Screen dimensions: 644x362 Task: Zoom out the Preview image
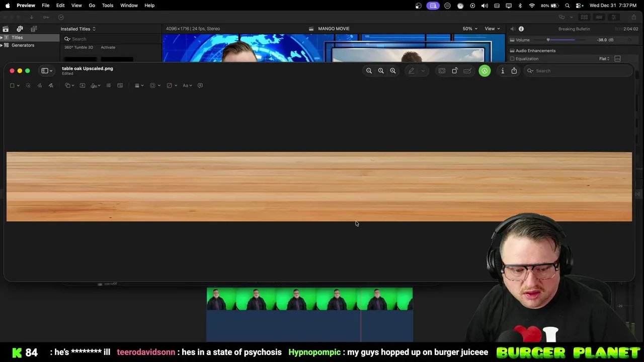pos(369,71)
